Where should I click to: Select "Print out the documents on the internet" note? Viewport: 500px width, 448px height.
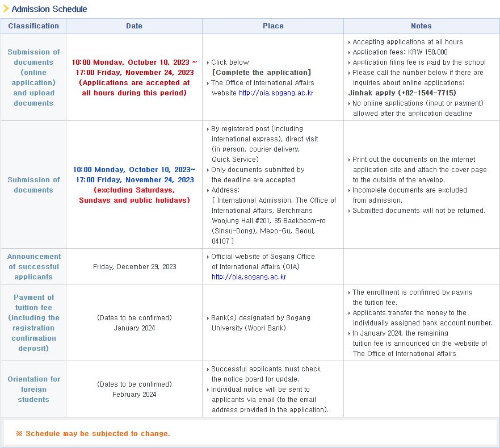pos(414,160)
